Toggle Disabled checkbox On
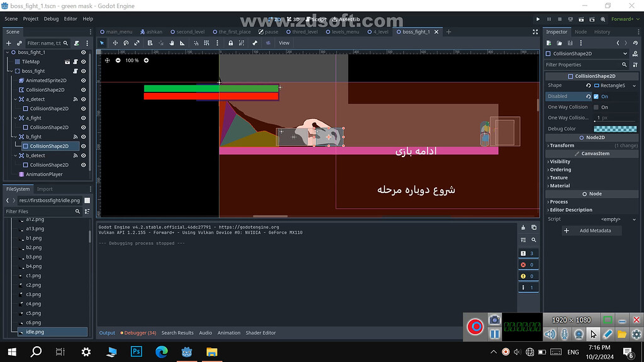 [596, 96]
